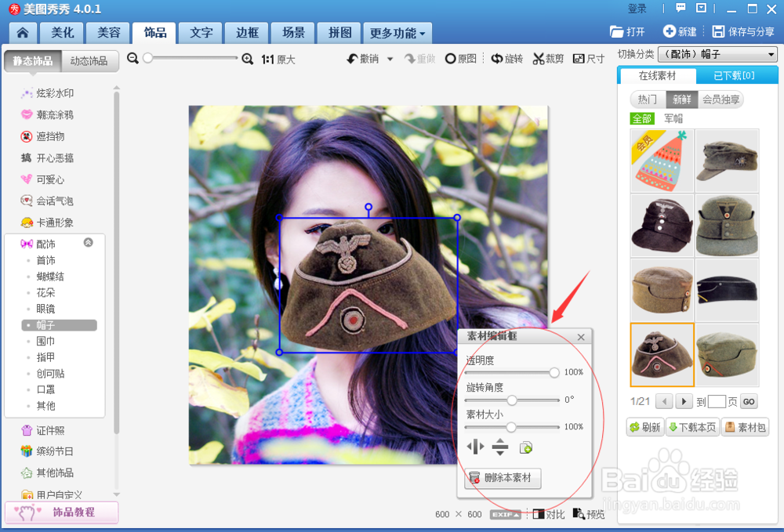The width and height of the screenshot is (784, 532).
Task: Go to the next material page arrow
Action: pyautogui.click(x=684, y=401)
